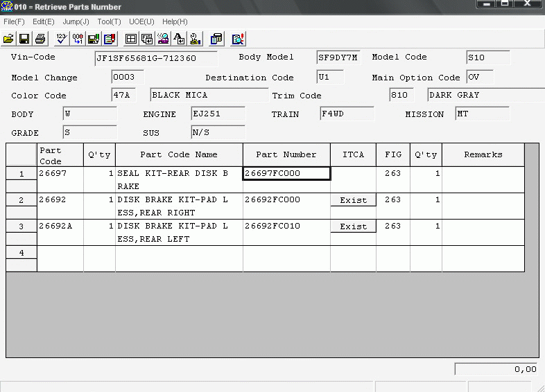Click the printer icon in toolbar
The image size is (545, 392).
[40, 39]
